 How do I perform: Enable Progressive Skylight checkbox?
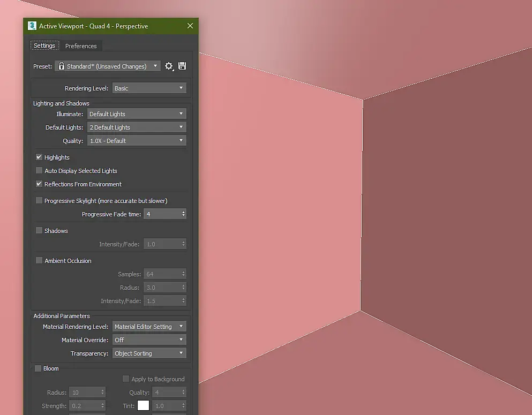tap(39, 200)
